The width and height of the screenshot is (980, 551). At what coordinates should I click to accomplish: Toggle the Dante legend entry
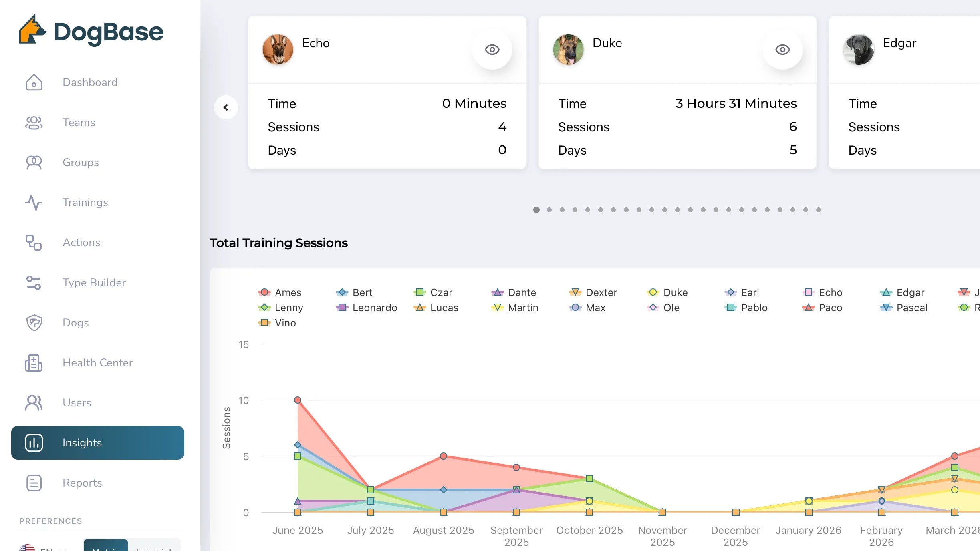(x=514, y=292)
